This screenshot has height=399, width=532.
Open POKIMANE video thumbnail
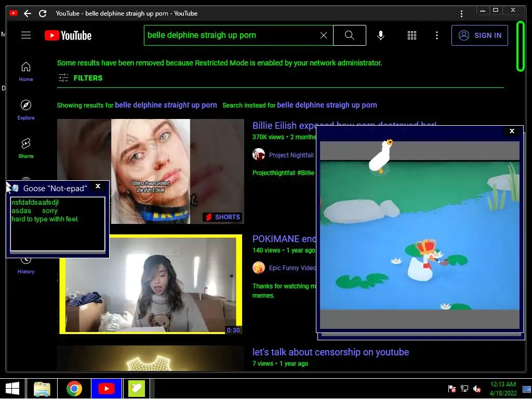coord(151,284)
